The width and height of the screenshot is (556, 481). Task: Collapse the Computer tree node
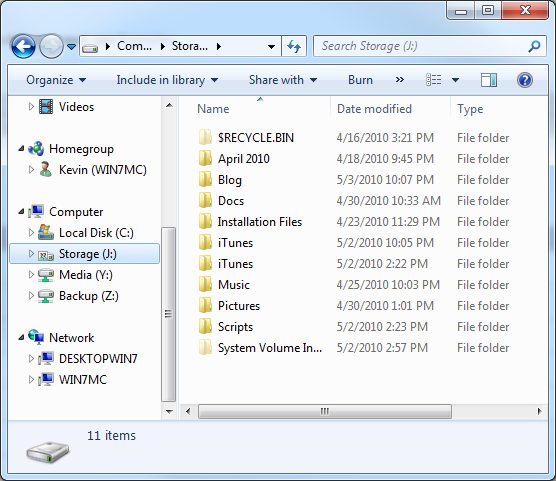click(x=21, y=212)
